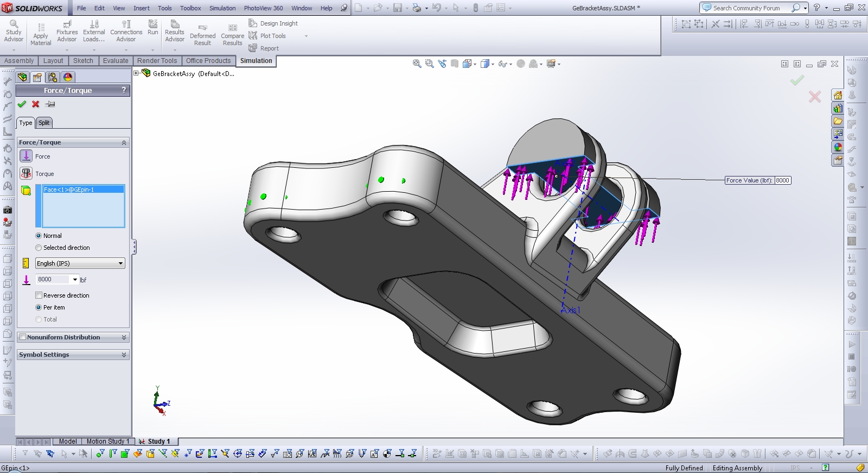Open the Results Advisor
The width and height of the screenshot is (868, 473).
(x=175, y=31)
